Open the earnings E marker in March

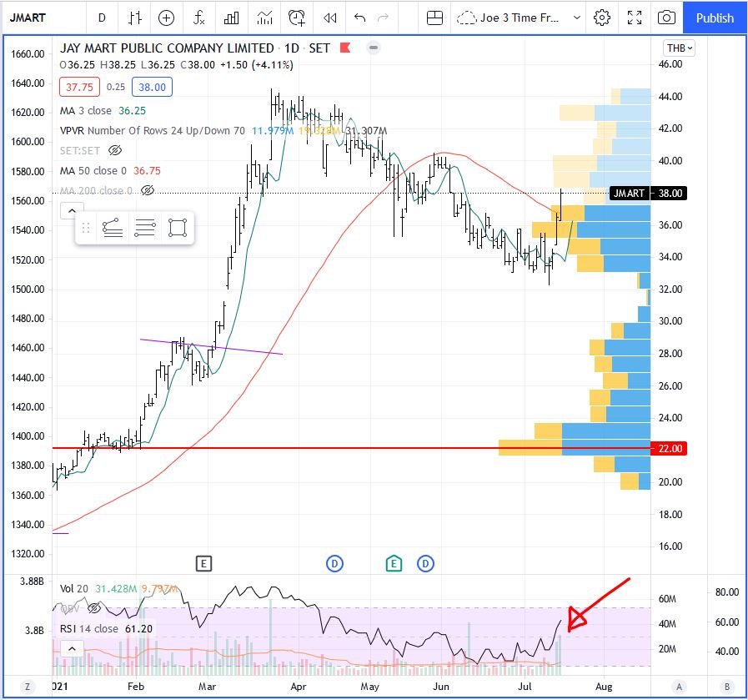point(203,563)
